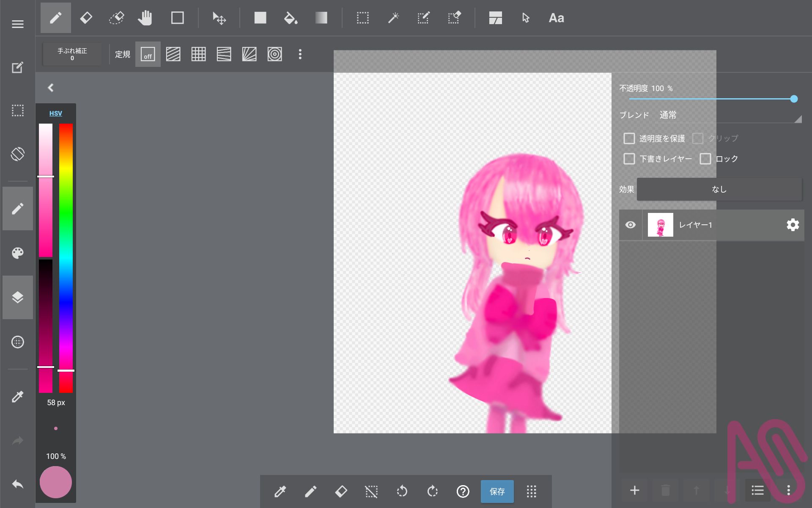The width and height of the screenshot is (812, 508).
Task: Collapse the panel with the left chevron
Action: point(51,88)
